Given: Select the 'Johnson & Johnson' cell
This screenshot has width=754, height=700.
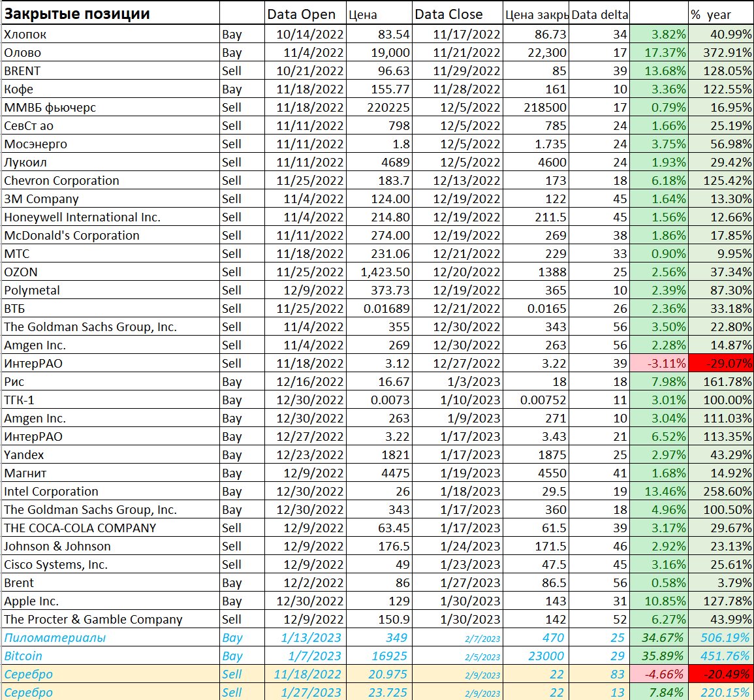Looking at the screenshot, I should (110, 546).
